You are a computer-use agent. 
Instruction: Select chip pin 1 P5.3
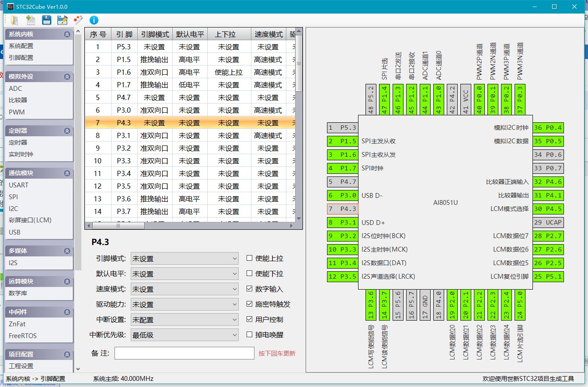pos(342,128)
